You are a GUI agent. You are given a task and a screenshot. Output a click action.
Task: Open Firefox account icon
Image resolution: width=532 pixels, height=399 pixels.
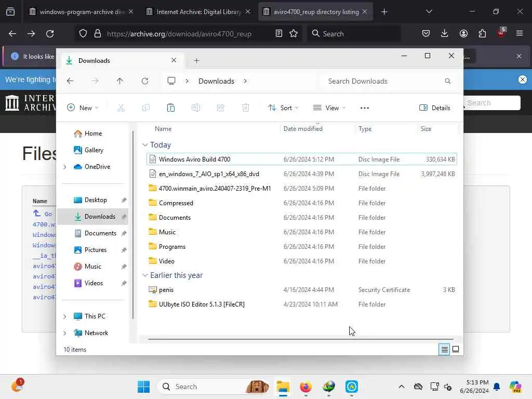click(463, 34)
